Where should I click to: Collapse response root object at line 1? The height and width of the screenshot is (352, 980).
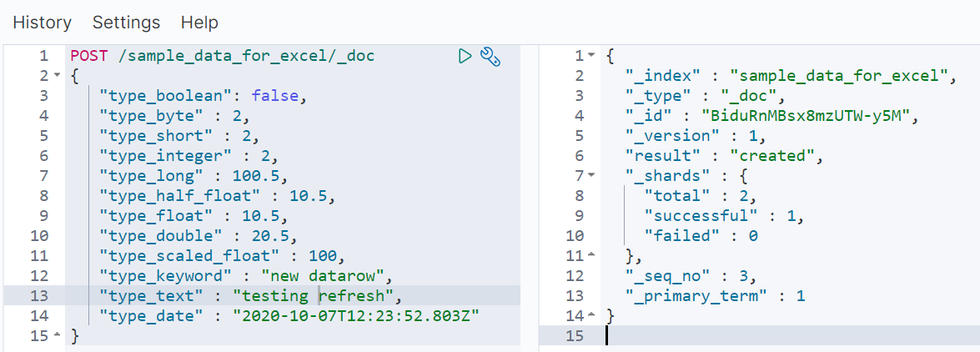(x=592, y=56)
